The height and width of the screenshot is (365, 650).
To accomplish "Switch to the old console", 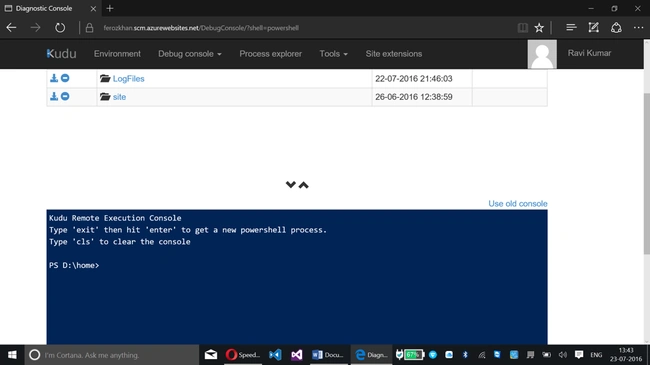I will tap(517, 204).
